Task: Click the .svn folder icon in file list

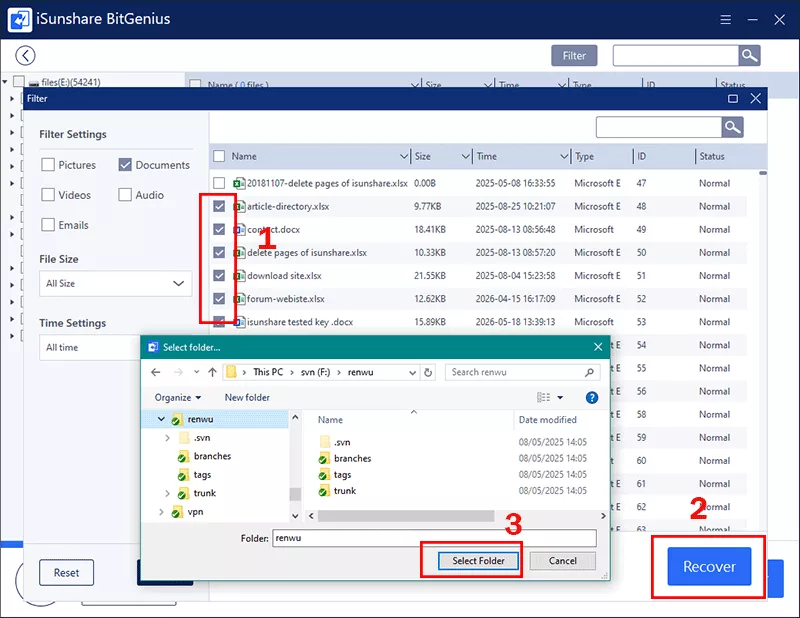Action: pos(324,442)
